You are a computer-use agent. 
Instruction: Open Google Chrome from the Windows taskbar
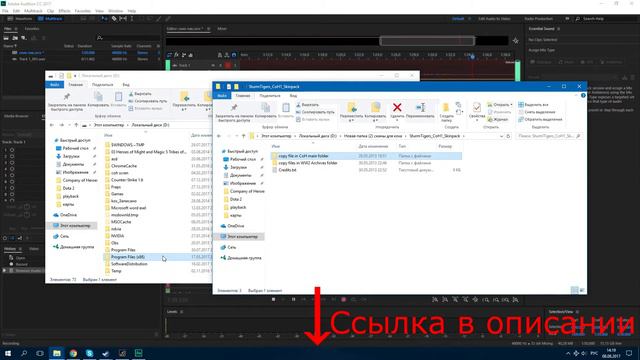tap(73, 353)
